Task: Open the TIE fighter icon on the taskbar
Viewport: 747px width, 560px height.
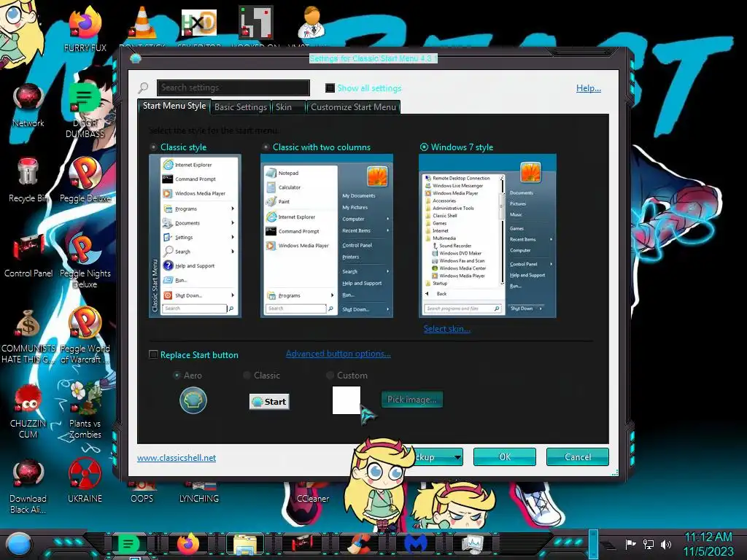Action: [302, 544]
